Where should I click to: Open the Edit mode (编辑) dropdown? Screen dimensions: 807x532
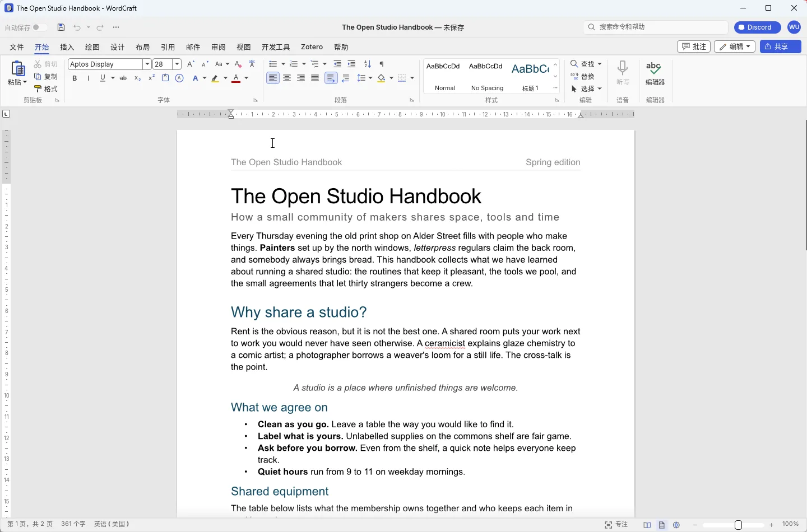point(735,46)
